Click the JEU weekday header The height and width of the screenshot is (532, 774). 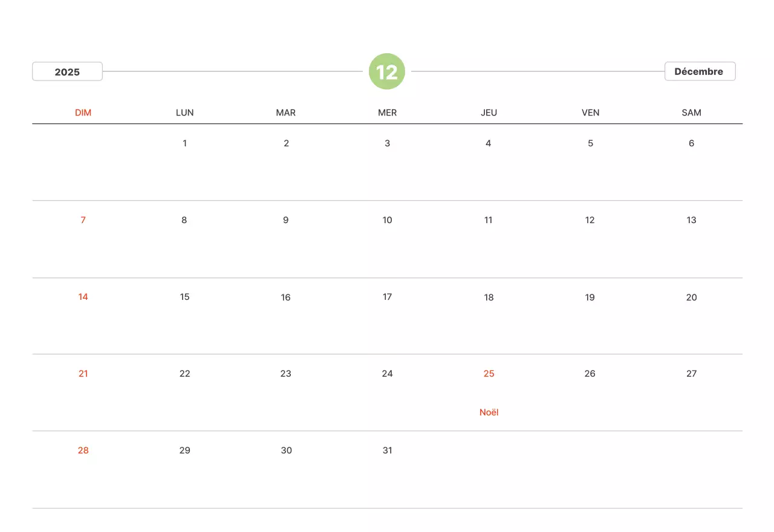[x=489, y=112]
